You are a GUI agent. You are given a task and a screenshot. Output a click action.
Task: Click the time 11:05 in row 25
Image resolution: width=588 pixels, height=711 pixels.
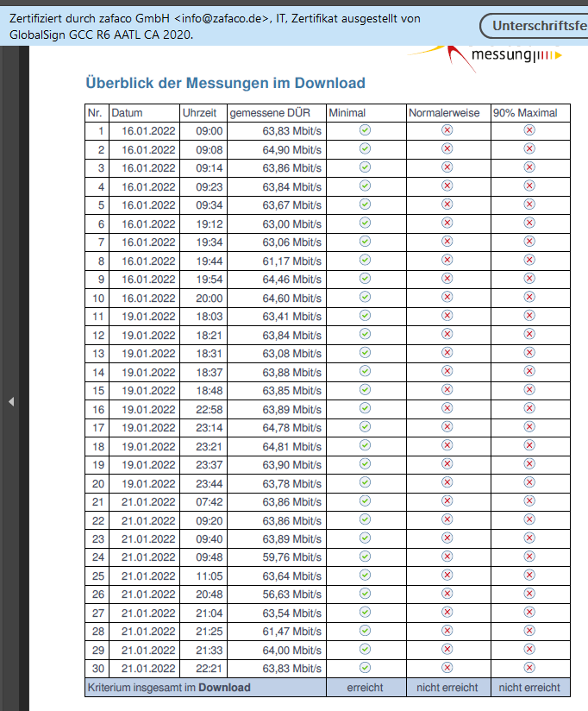click(210, 576)
